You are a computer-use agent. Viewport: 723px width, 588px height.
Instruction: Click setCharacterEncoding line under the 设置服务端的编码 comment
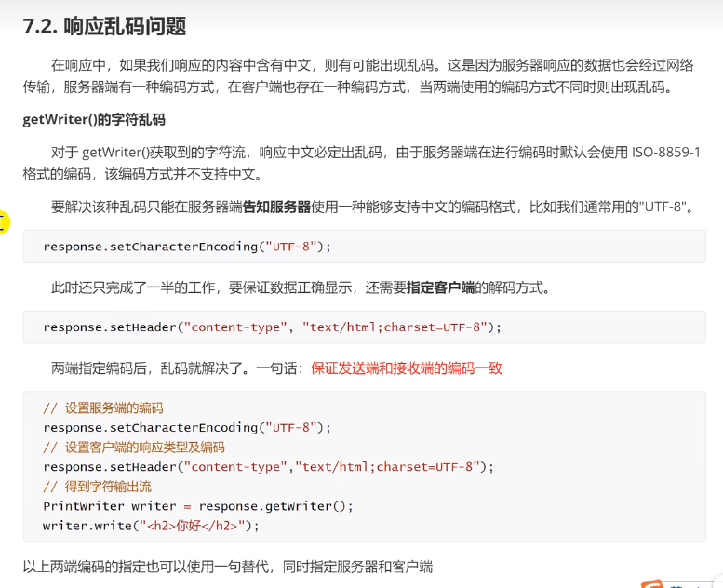tap(187, 428)
